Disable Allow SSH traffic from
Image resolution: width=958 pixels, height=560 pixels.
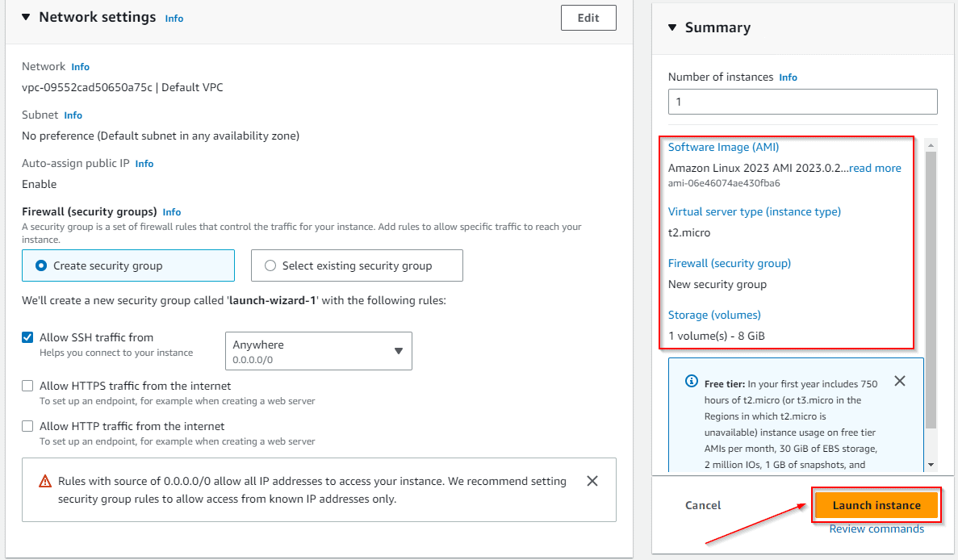(x=27, y=337)
